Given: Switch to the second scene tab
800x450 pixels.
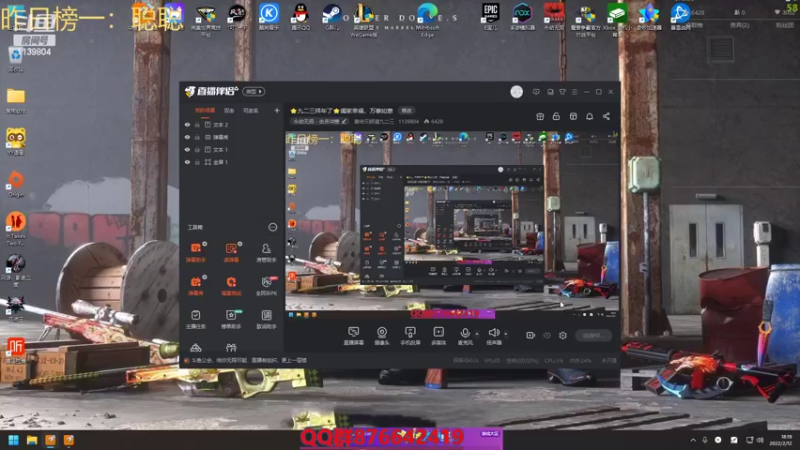Looking at the screenshot, I should 229,110.
